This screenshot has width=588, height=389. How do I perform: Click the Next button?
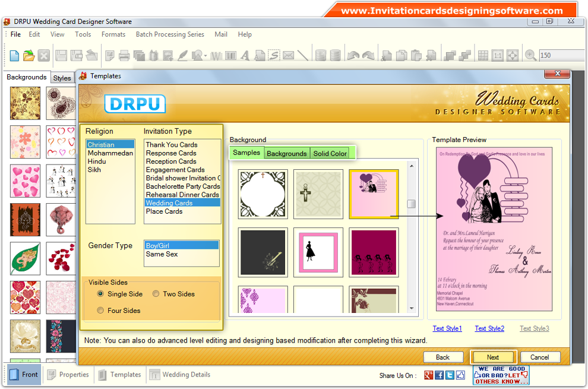(493, 357)
